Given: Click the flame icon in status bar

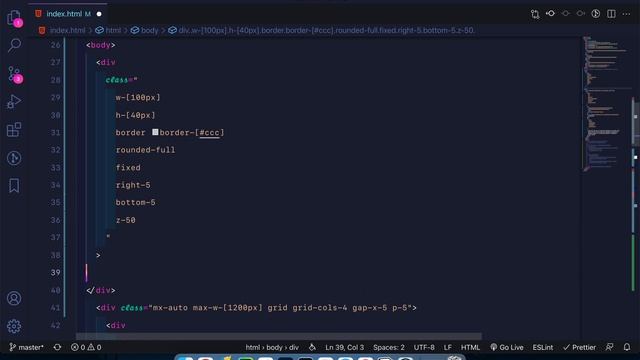Looking at the screenshot, I should [312, 347].
